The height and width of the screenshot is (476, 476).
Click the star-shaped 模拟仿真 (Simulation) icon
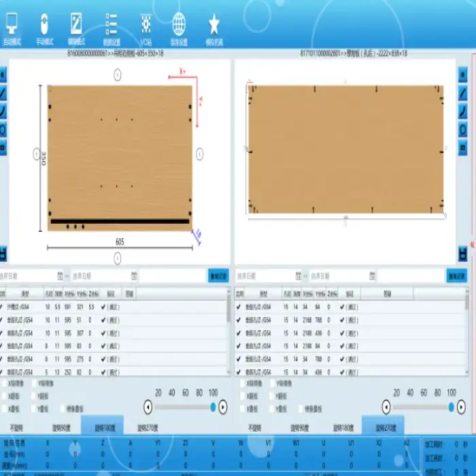[214, 26]
